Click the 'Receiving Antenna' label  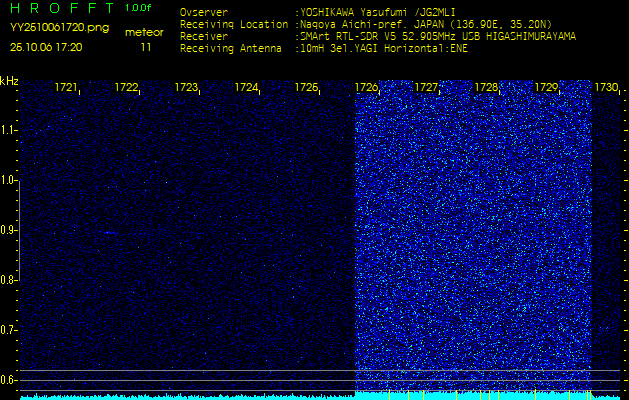click(x=231, y=49)
